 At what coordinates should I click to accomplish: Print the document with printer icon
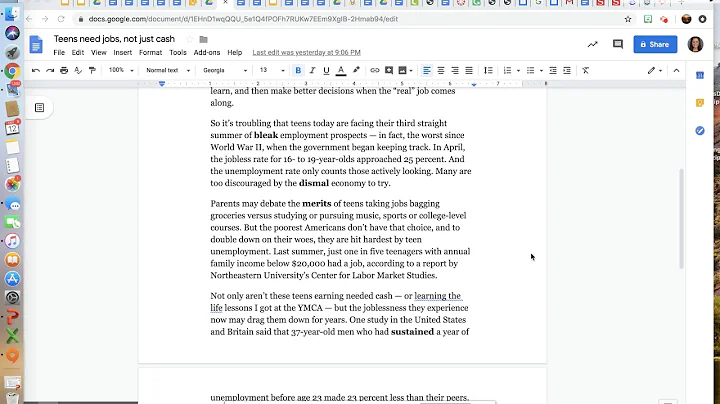64,70
